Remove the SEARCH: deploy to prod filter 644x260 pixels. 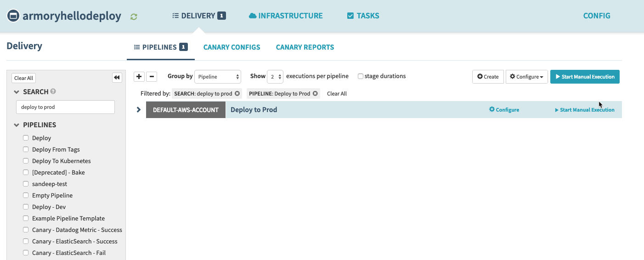tap(237, 94)
